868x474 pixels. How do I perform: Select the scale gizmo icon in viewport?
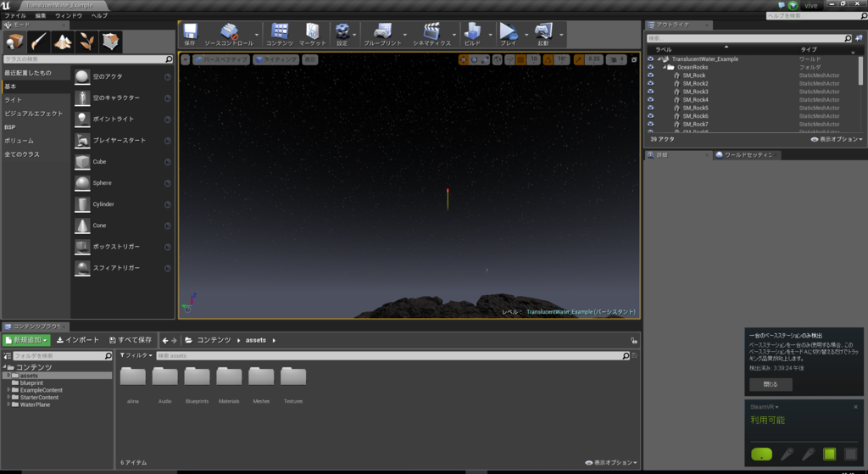pyautogui.click(x=484, y=59)
